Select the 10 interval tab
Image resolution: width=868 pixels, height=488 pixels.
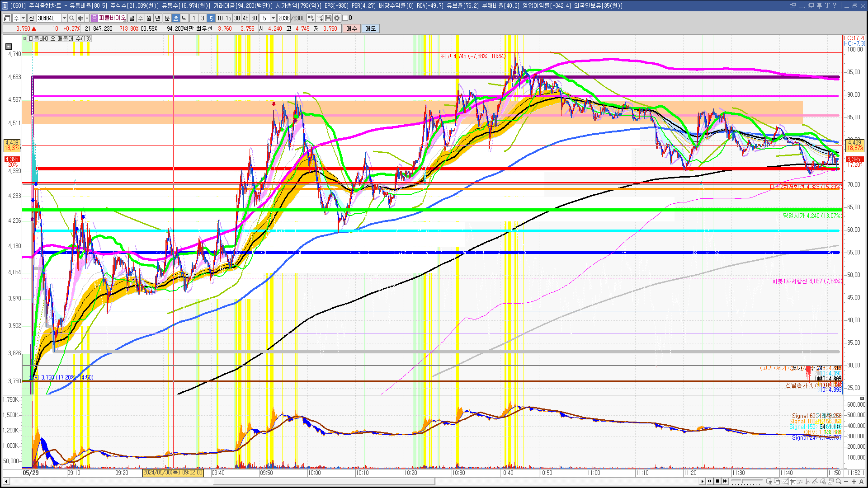click(x=220, y=18)
